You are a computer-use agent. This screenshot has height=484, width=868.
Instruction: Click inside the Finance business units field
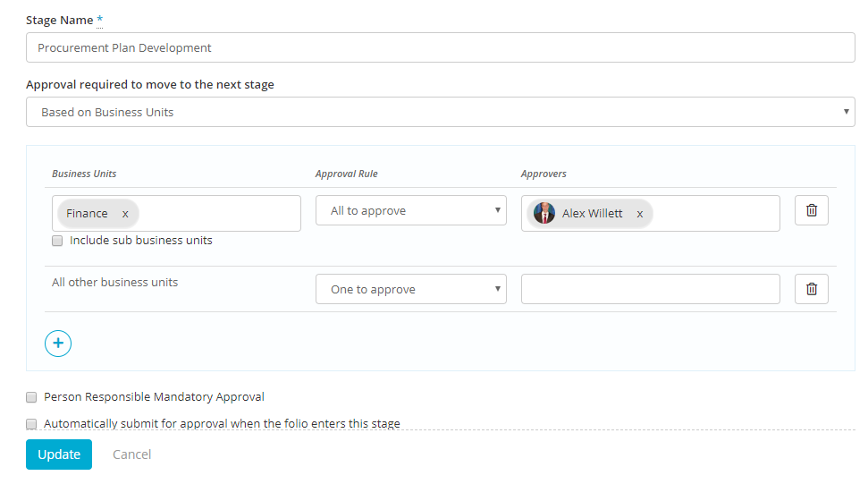pos(219,213)
